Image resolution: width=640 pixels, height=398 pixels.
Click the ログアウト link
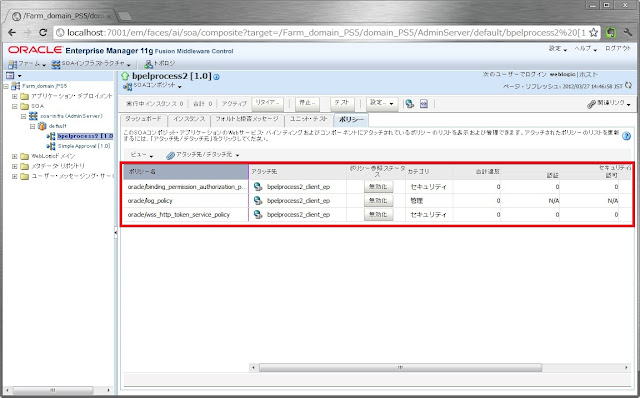click(x=618, y=49)
